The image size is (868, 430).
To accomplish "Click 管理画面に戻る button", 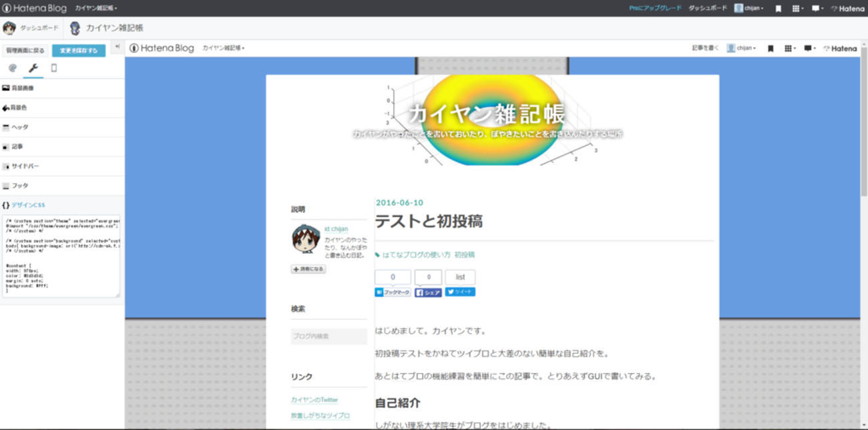I will pyautogui.click(x=25, y=51).
